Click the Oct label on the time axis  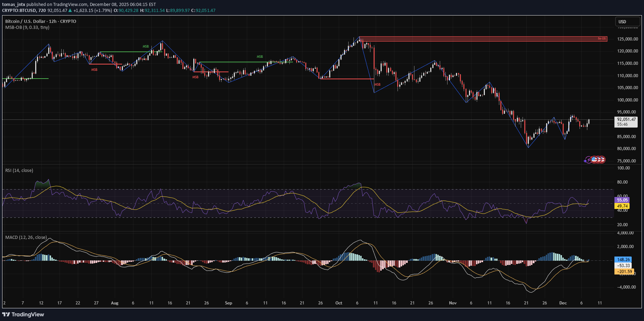[339, 303]
